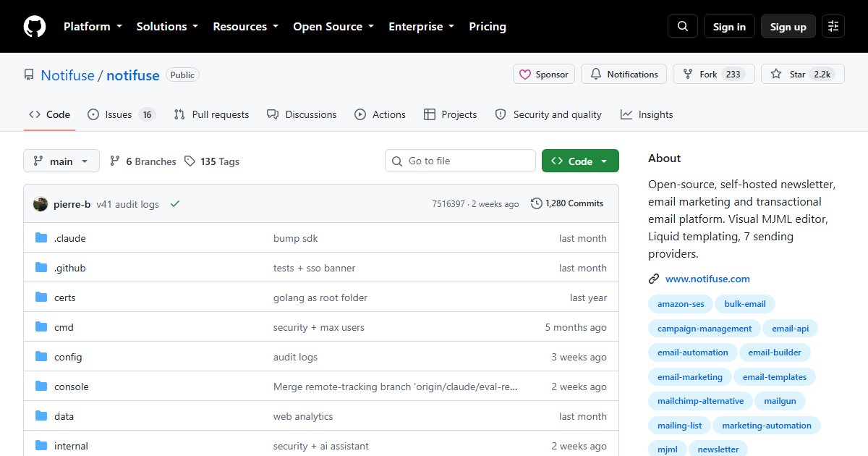The width and height of the screenshot is (868, 456).
Task: Click the green check status icon
Action: point(174,204)
